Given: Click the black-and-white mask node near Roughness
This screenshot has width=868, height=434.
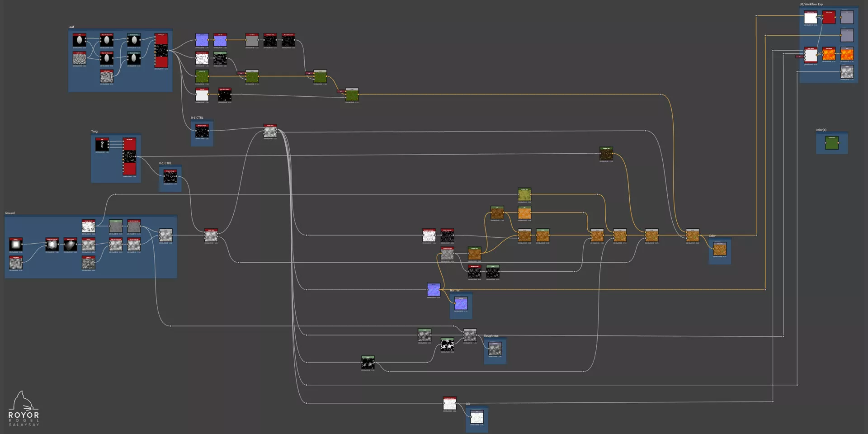Looking at the screenshot, I should [447, 345].
